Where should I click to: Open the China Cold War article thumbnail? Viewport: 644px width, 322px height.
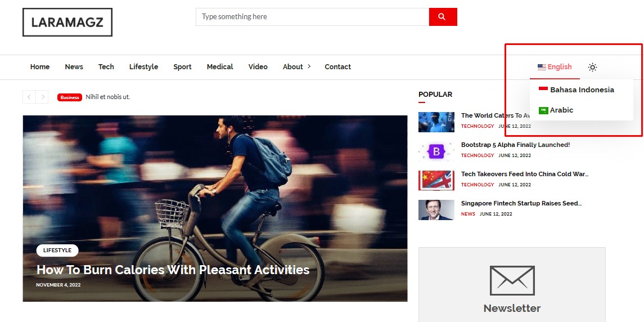[436, 181]
